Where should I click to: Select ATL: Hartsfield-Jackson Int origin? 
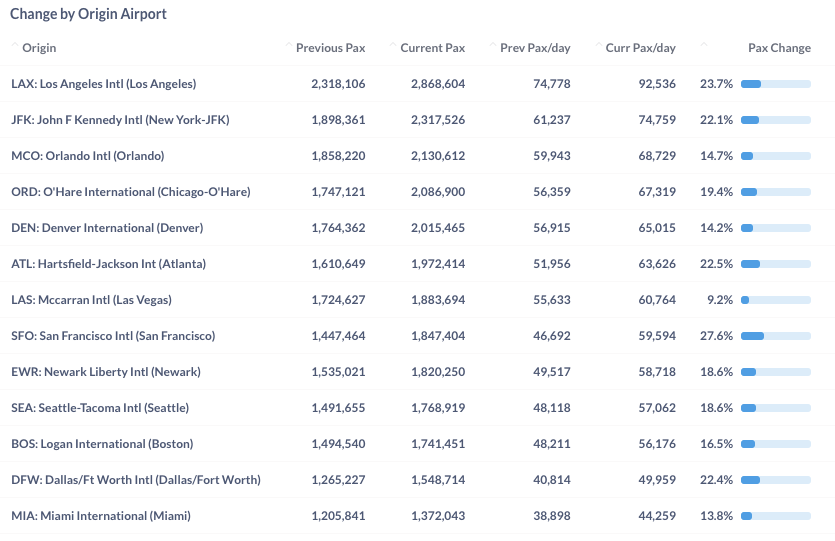(x=109, y=264)
